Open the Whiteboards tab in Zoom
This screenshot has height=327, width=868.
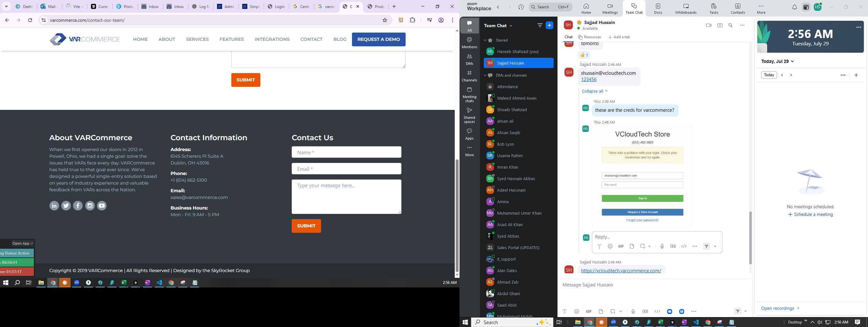coord(686,8)
